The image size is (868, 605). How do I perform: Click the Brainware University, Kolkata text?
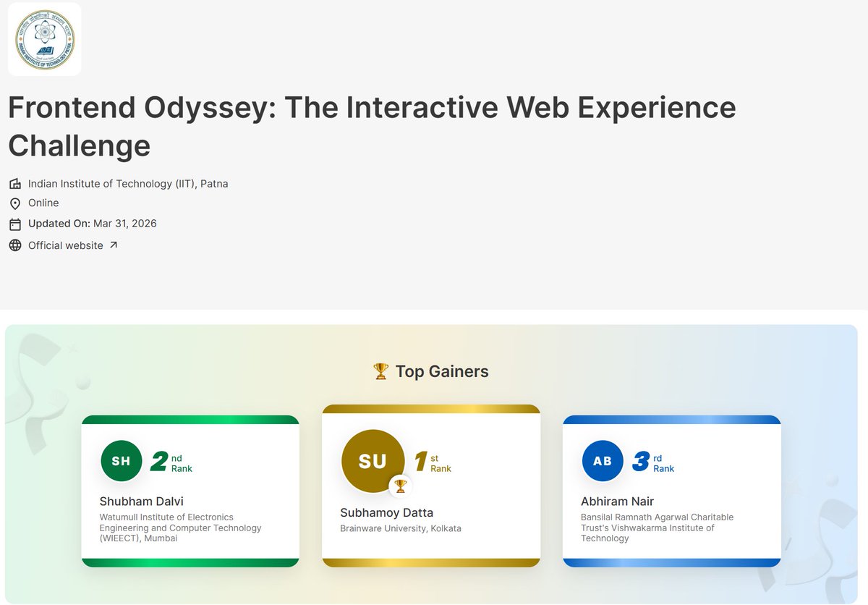(x=401, y=528)
